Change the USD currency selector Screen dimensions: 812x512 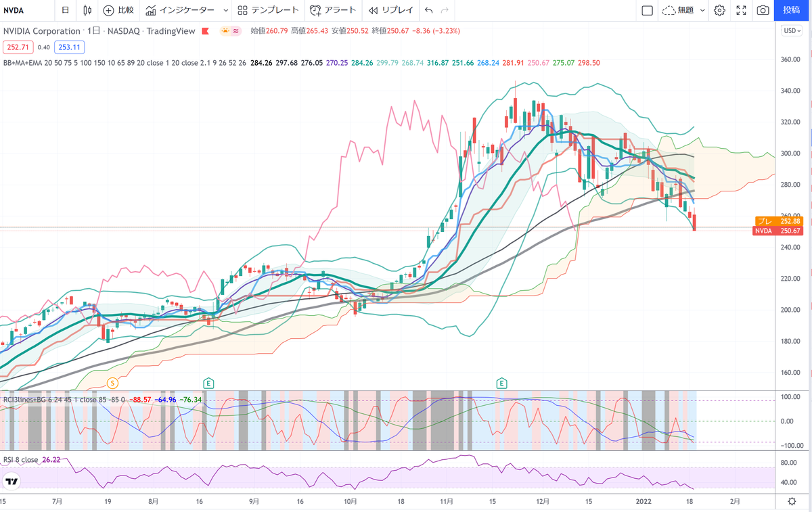(791, 30)
